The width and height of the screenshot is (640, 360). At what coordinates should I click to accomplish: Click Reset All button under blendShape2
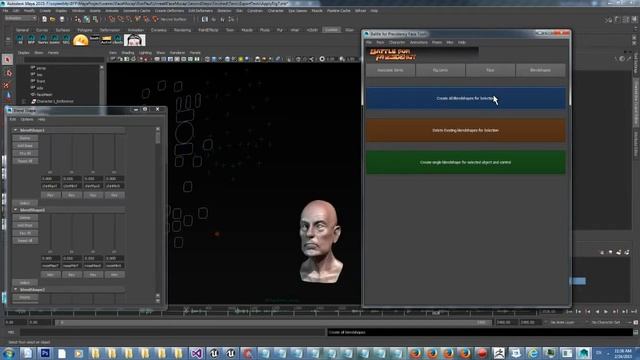[25, 241]
